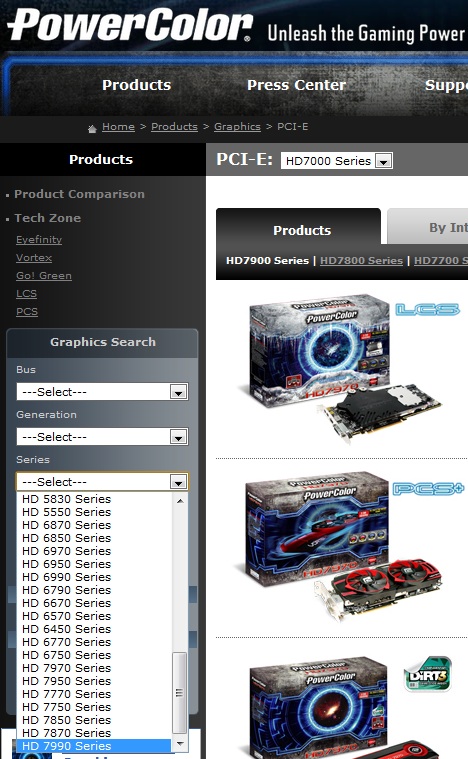Open the Bus select dropdown

[x=102, y=392]
